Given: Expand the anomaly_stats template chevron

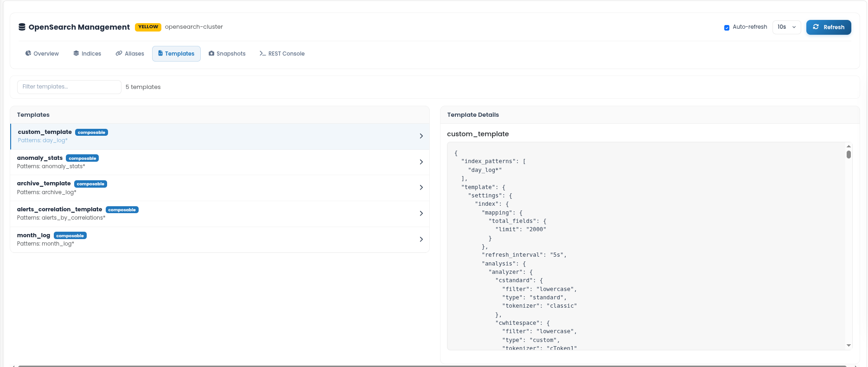Looking at the screenshot, I should point(421,162).
